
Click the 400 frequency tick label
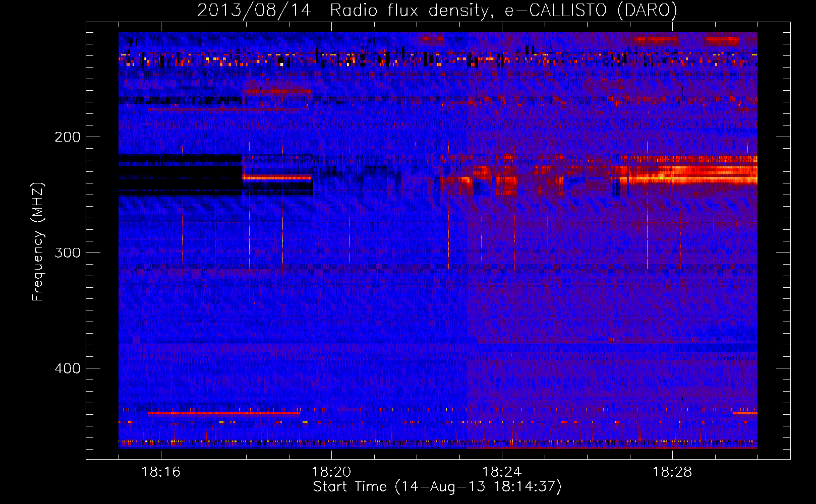(x=68, y=368)
